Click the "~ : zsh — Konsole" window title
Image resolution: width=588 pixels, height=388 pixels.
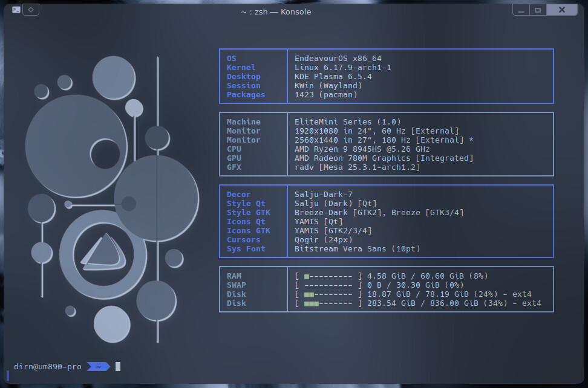tap(276, 11)
